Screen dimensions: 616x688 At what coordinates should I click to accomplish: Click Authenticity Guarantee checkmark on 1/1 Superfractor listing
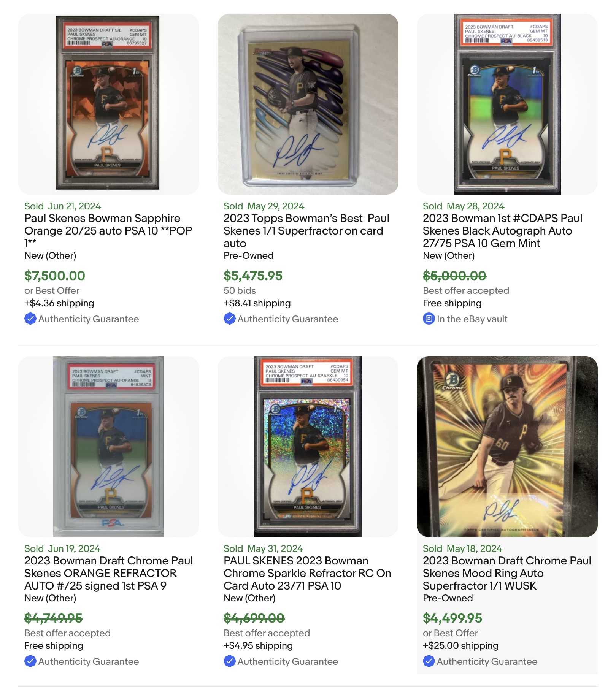point(229,319)
